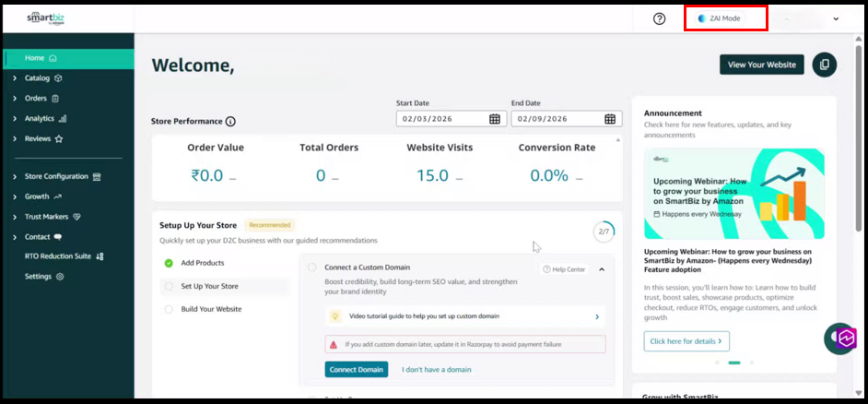The image size is (868, 404).
Task: Select the Set Up Your Store step
Action: [x=209, y=286]
